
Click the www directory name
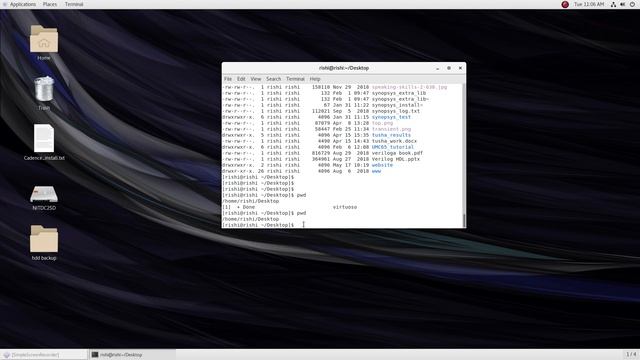pos(376,171)
